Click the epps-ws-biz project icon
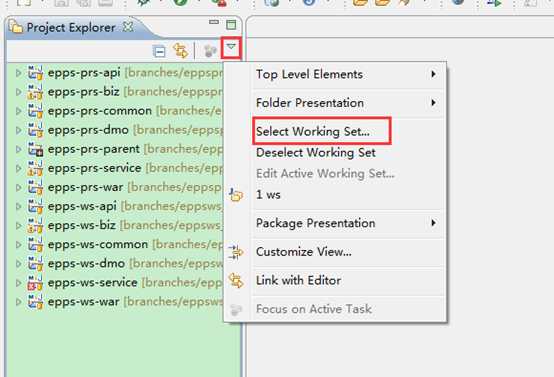This screenshot has height=377, width=554. [35, 225]
